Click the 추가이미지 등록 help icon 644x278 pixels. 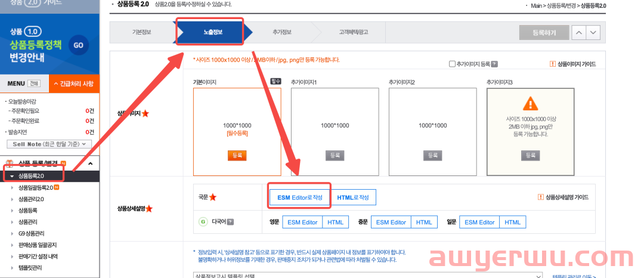(494, 64)
